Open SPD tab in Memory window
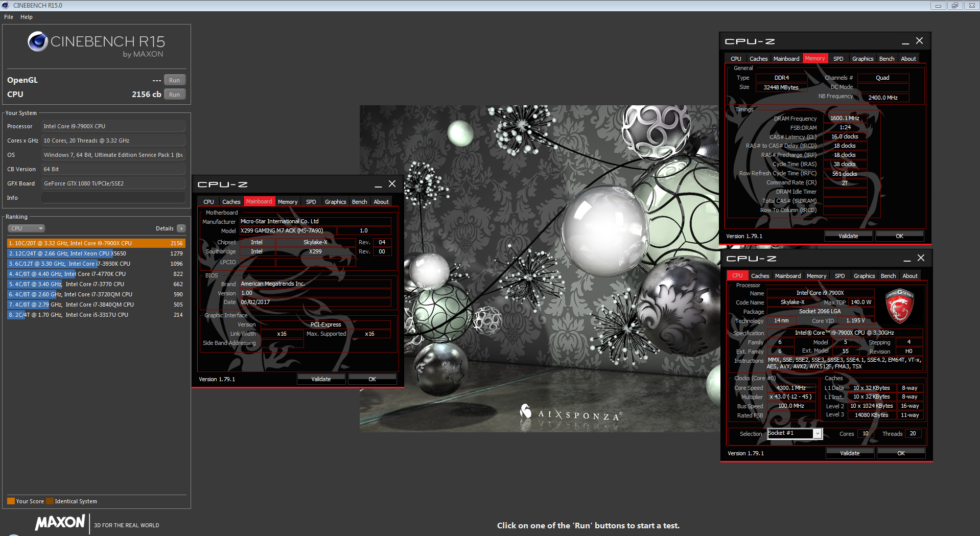The image size is (980, 536). click(x=838, y=59)
